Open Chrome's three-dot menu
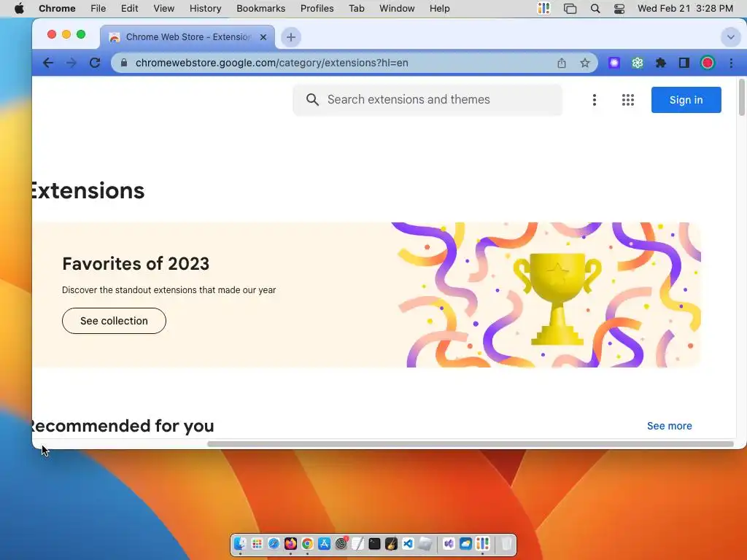 click(731, 63)
